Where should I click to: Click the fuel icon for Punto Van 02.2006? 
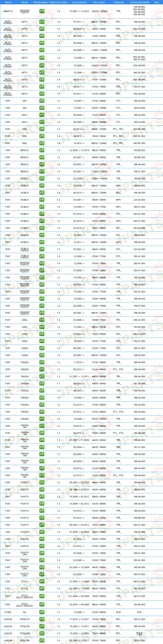[x=42, y=574]
